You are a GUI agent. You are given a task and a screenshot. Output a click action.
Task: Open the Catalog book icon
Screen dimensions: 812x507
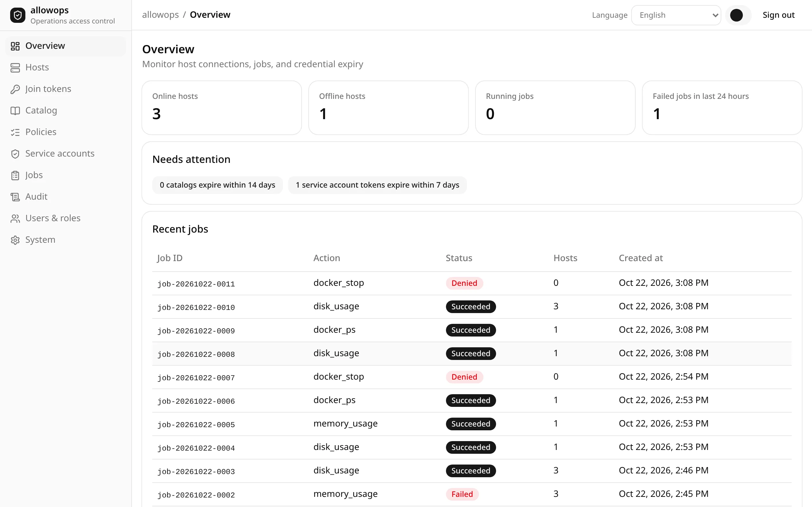click(15, 111)
